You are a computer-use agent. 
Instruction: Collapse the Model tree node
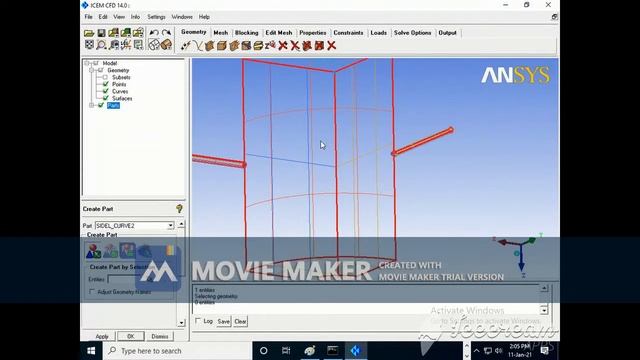(x=87, y=63)
